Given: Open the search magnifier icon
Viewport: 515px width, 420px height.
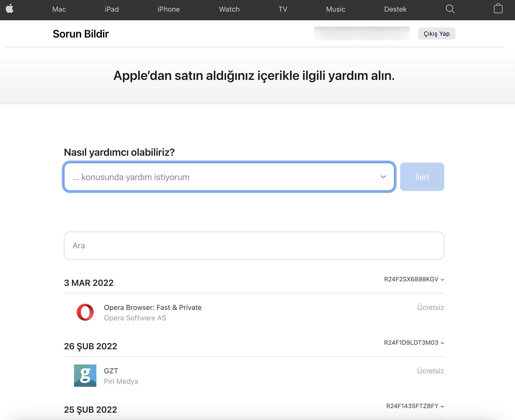Looking at the screenshot, I should point(450,9).
